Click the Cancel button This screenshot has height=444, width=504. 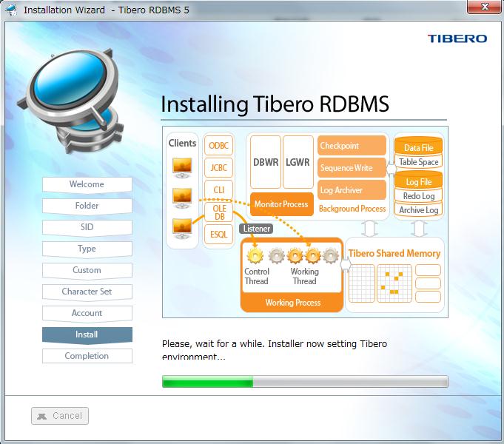click(60, 416)
